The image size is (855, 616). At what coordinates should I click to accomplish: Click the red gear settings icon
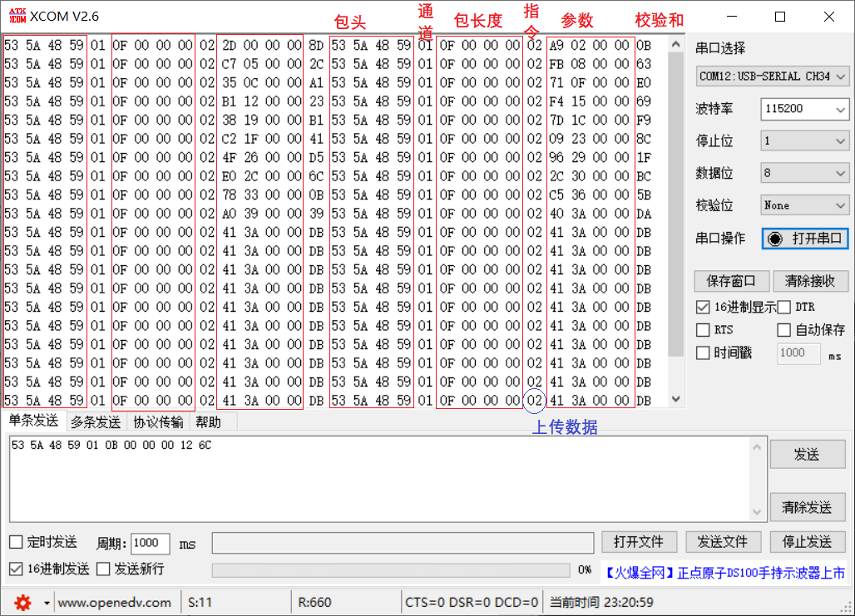22,603
